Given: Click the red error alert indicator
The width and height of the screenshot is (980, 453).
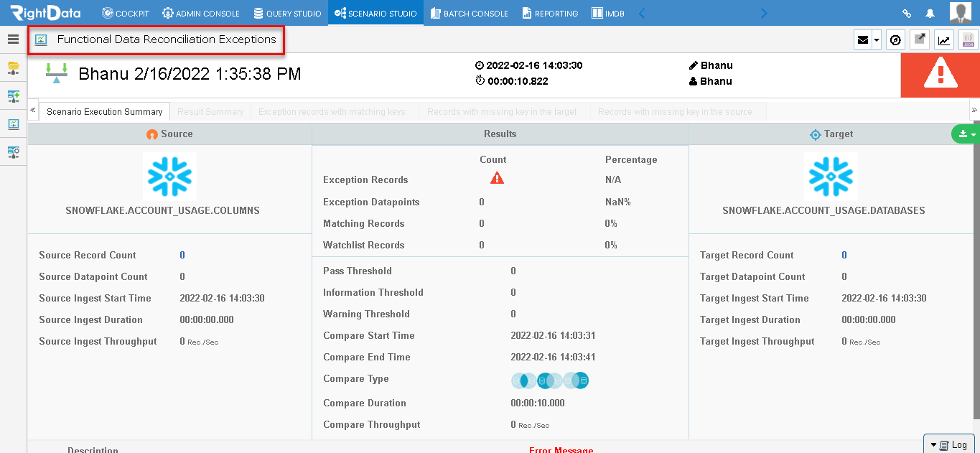Looking at the screenshot, I should click(x=940, y=75).
